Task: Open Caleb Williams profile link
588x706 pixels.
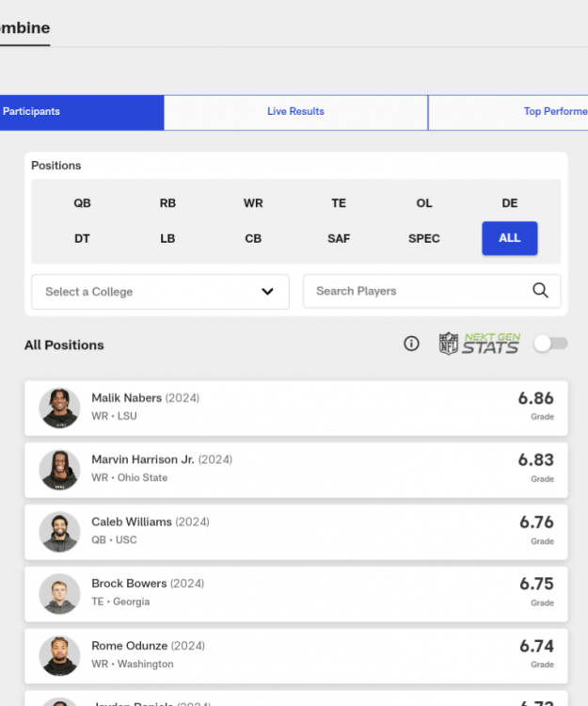Action: [132, 522]
